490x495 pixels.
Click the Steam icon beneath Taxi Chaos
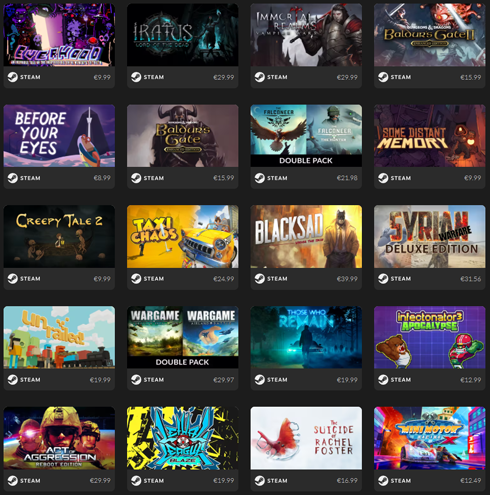point(136,279)
